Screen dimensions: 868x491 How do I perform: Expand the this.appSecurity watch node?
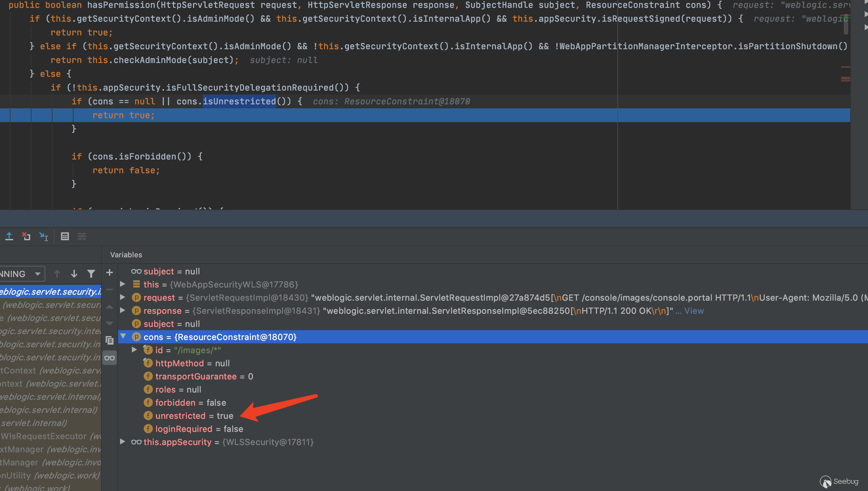pos(123,441)
